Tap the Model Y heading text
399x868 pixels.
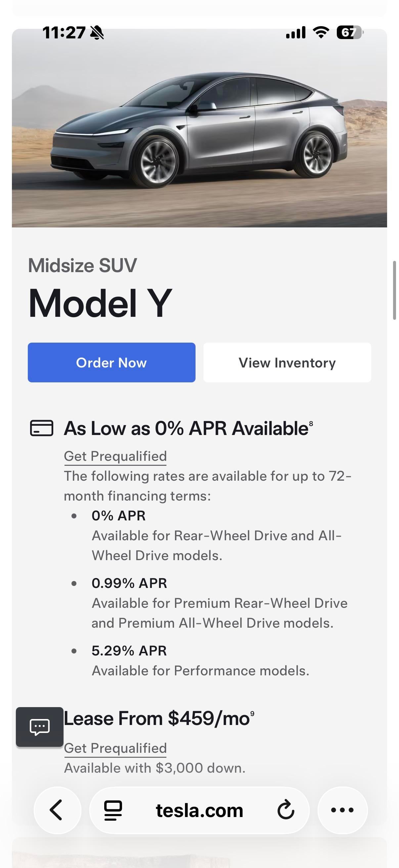(100, 303)
